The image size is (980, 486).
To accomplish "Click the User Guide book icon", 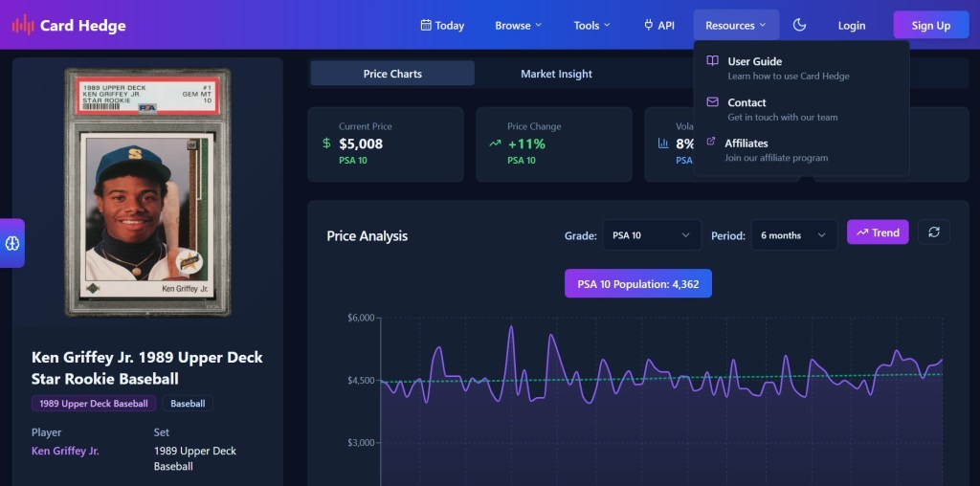I will tap(712, 61).
